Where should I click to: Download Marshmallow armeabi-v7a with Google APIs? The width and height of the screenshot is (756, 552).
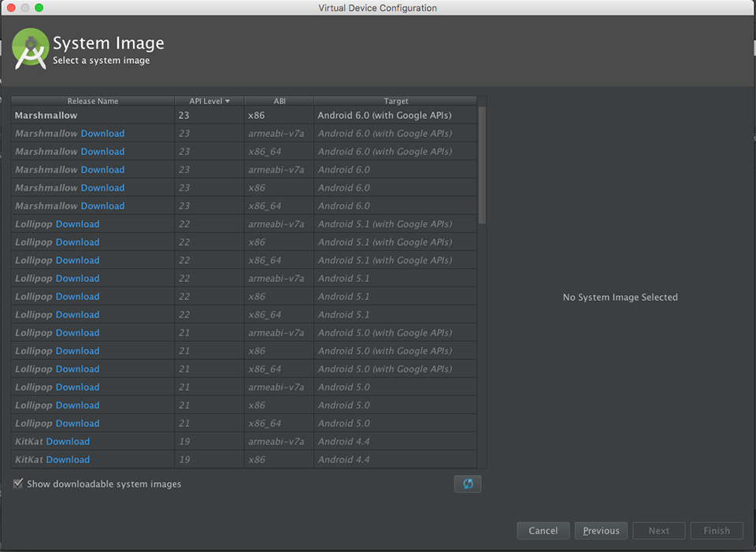click(102, 134)
